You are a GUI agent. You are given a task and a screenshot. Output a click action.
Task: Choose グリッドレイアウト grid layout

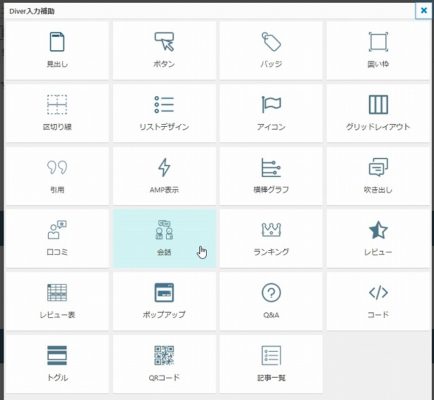click(x=378, y=113)
